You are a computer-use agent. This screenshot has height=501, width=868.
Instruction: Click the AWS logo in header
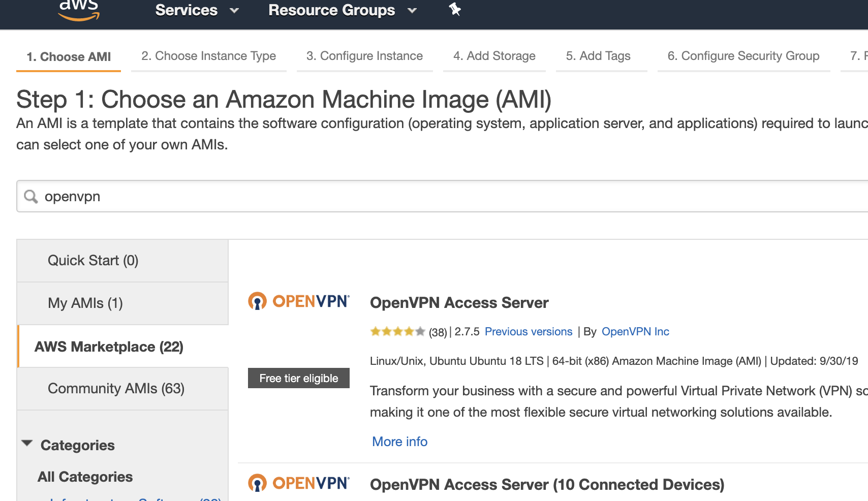click(79, 10)
